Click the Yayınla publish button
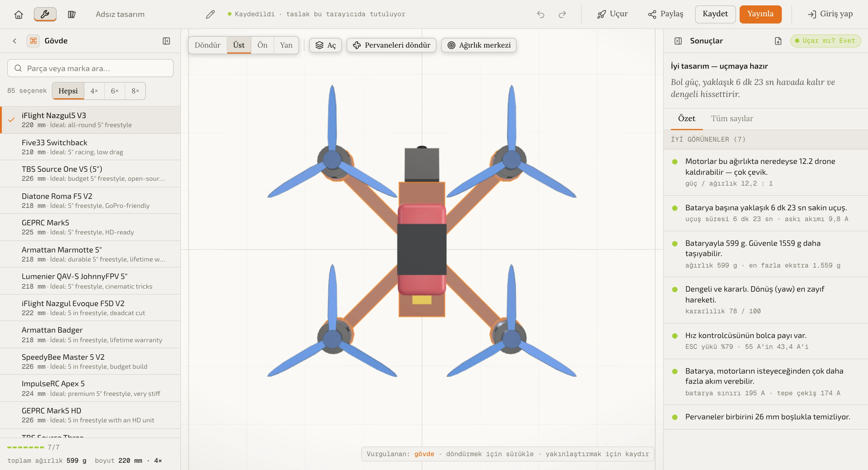The width and height of the screenshot is (868, 470). [760, 14]
